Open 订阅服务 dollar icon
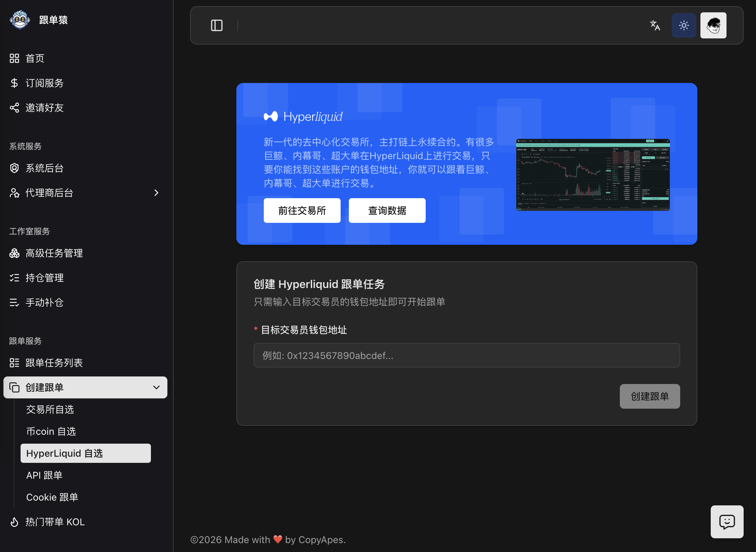 pyautogui.click(x=14, y=83)
